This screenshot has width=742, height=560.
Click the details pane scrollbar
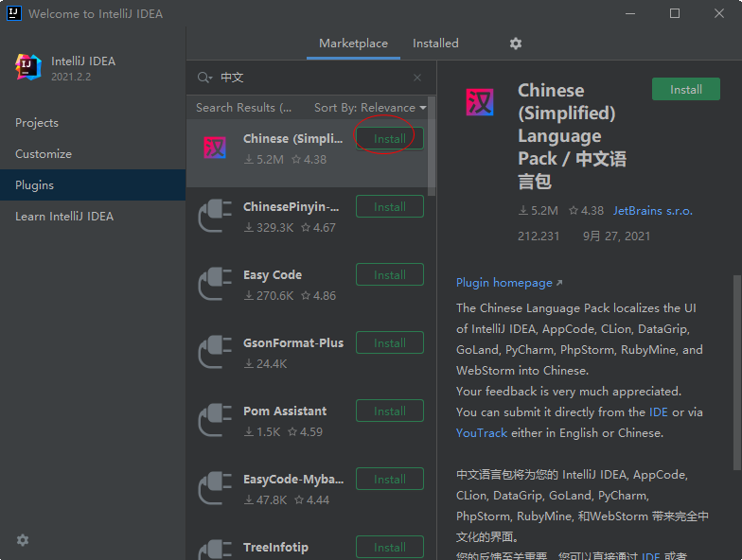click(737, 373)
